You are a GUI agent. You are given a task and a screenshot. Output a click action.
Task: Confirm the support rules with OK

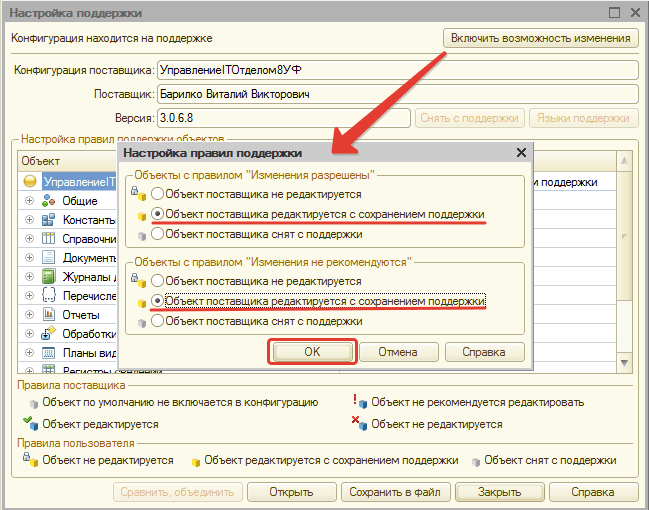pyautogui.click(x=311, y=352)
